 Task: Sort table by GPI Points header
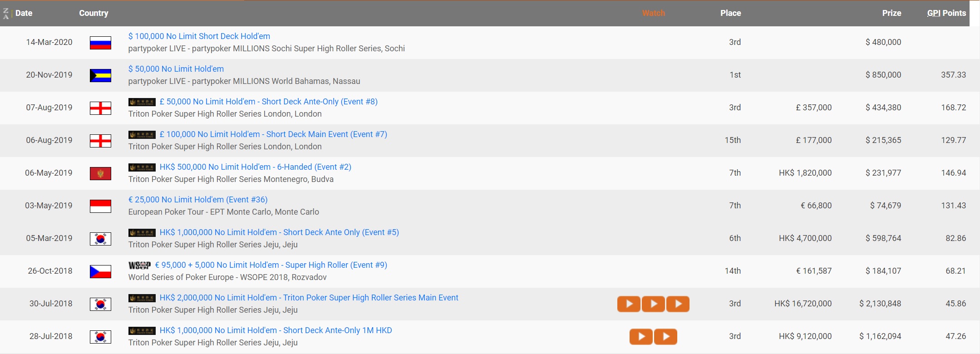(946, 13)
